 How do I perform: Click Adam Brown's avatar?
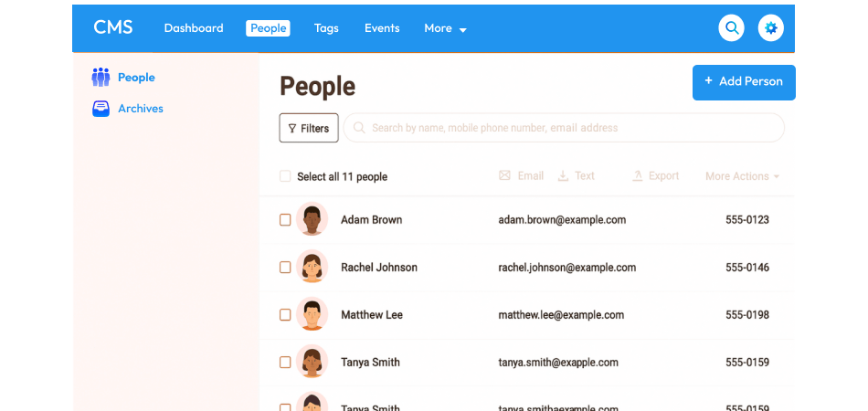312,220
